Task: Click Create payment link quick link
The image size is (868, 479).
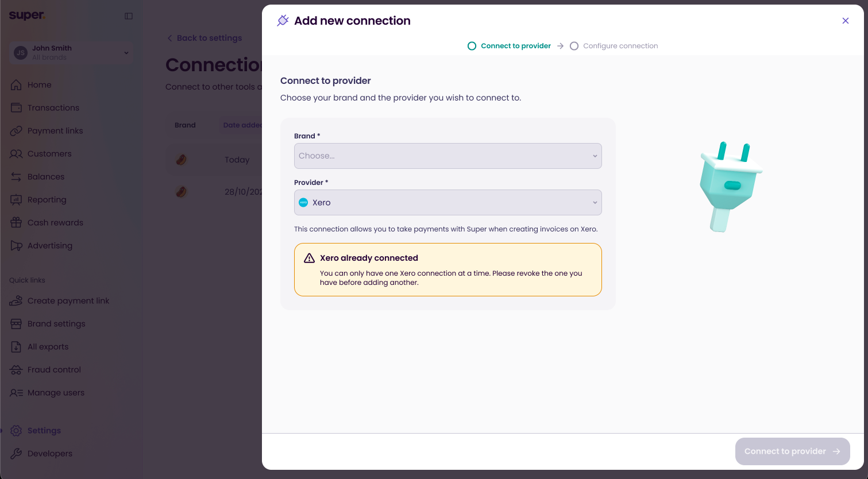Action: 69,301
